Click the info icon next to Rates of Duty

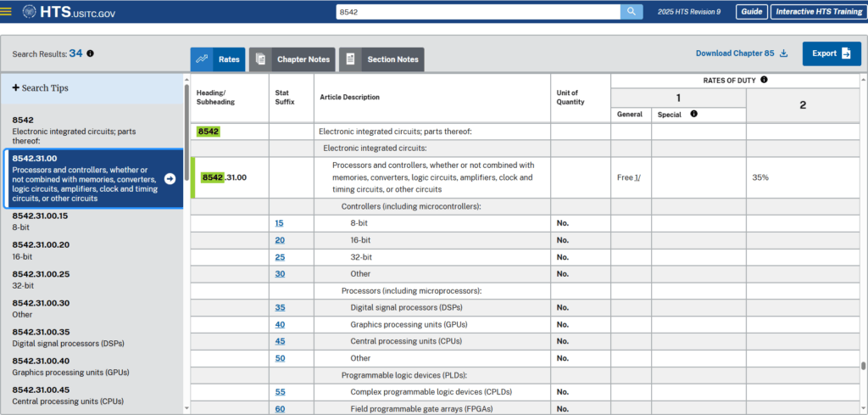(x=764, y=80)
